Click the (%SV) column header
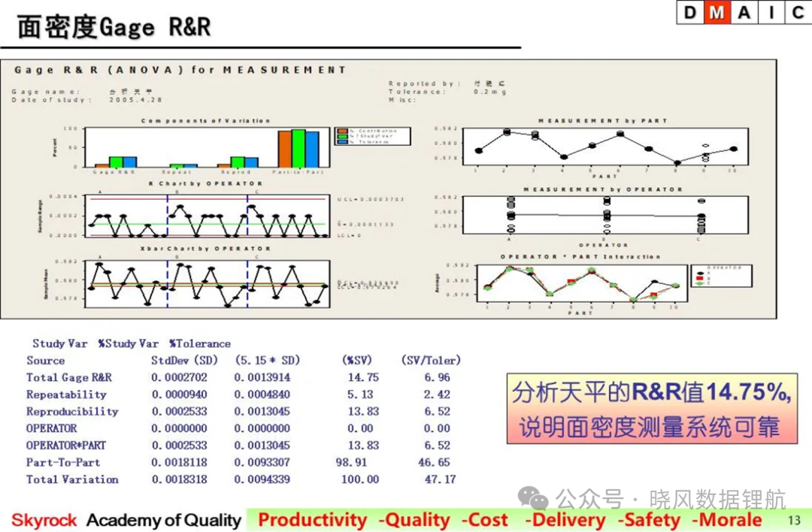This screenshot has width=812, height=532. click(357, 361)
